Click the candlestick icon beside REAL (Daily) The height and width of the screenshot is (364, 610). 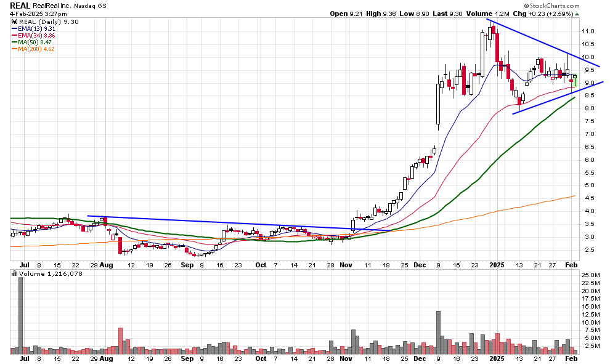click(14, 22)
